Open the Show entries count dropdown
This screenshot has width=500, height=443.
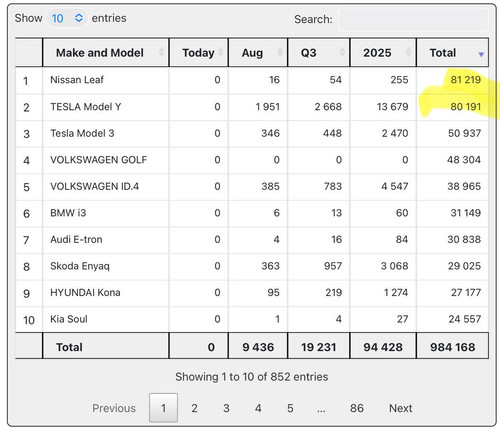(x=67, y=18)
